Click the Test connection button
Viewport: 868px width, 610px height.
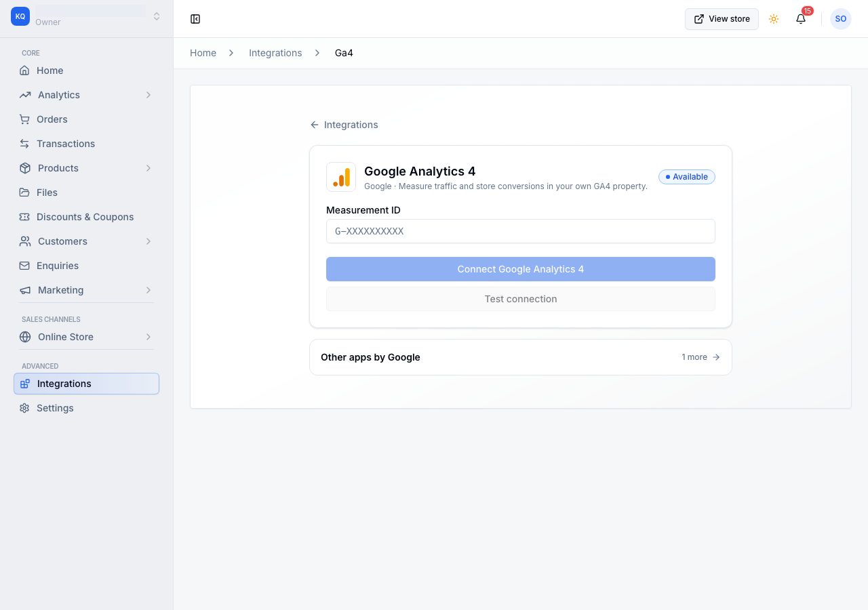[x=521, y=299]
